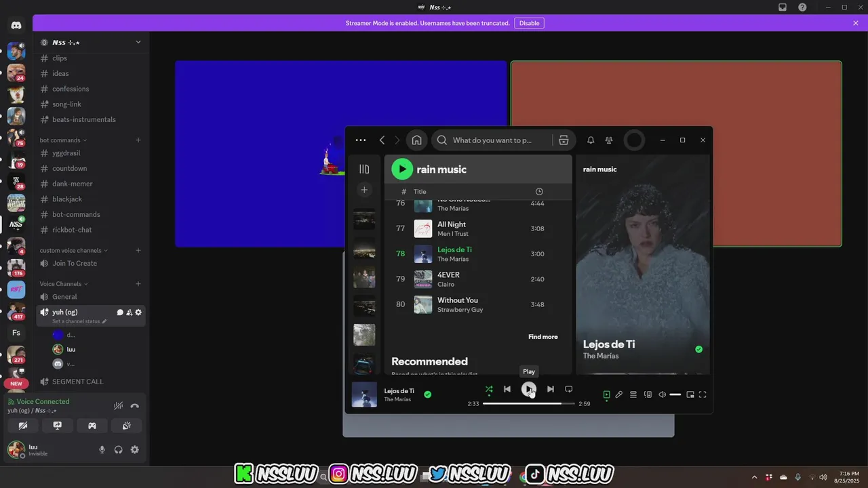
Task: Toggle Now Playing view in Spotify
Action: tap(606, 394)
